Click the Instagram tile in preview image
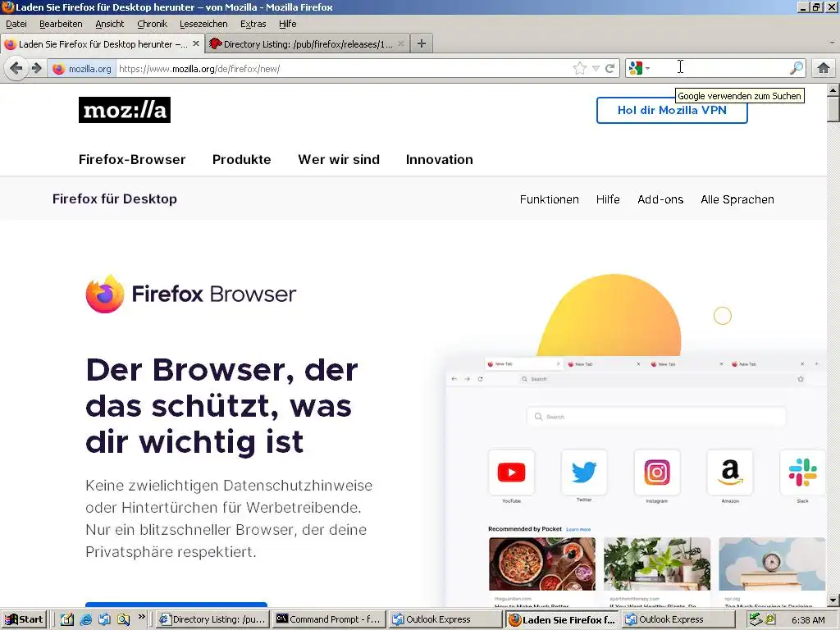 coord(657,472)
